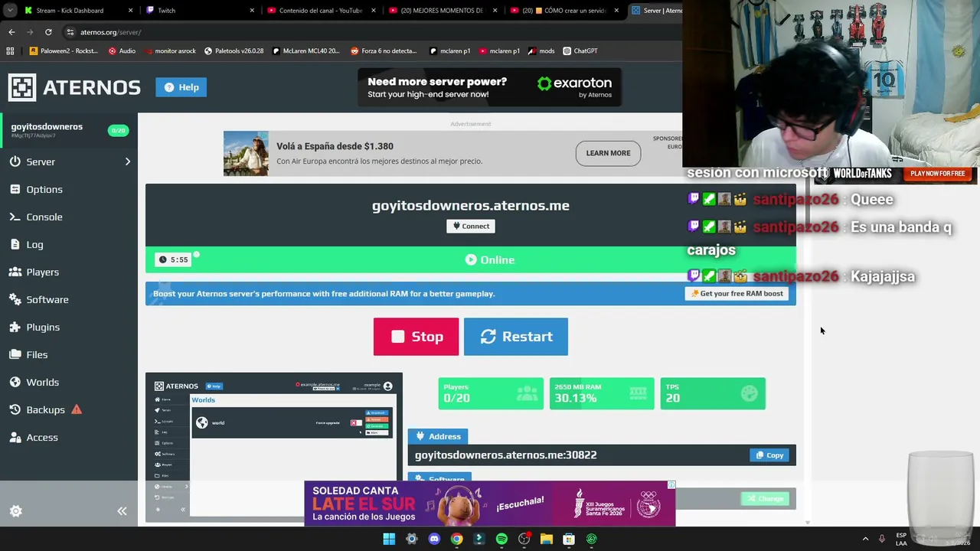Switch to the MEJORES MOMENTOS YouTube tab
Screen dimensions: 980x551
point(444,11)
